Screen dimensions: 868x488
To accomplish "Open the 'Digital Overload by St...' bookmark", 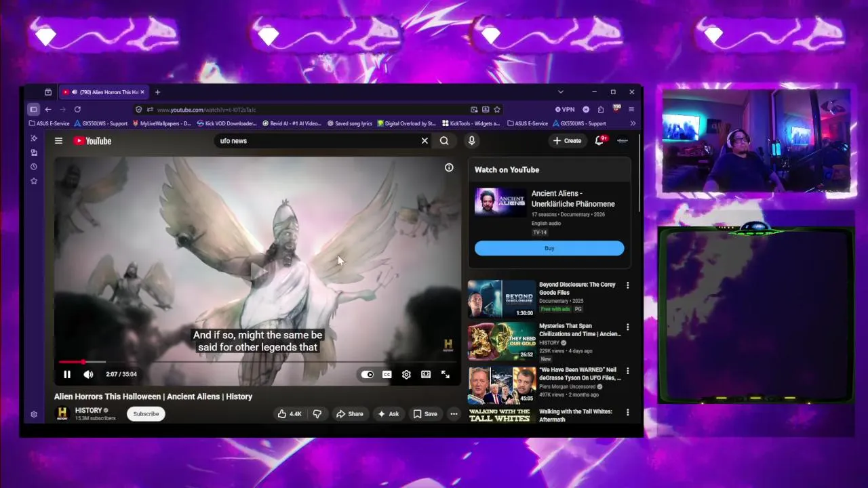I will pos(406,123).
